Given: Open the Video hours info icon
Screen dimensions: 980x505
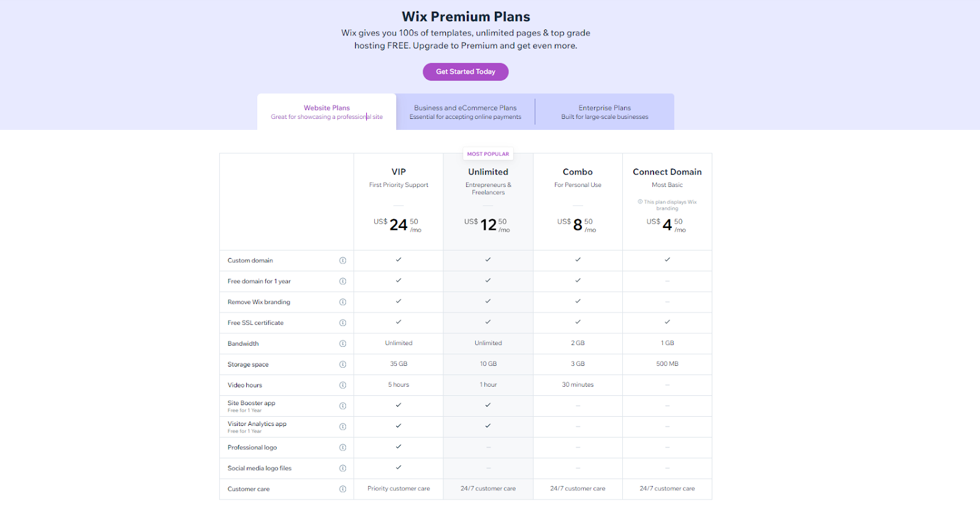Looking at the screenshot, I should (342, 385).
